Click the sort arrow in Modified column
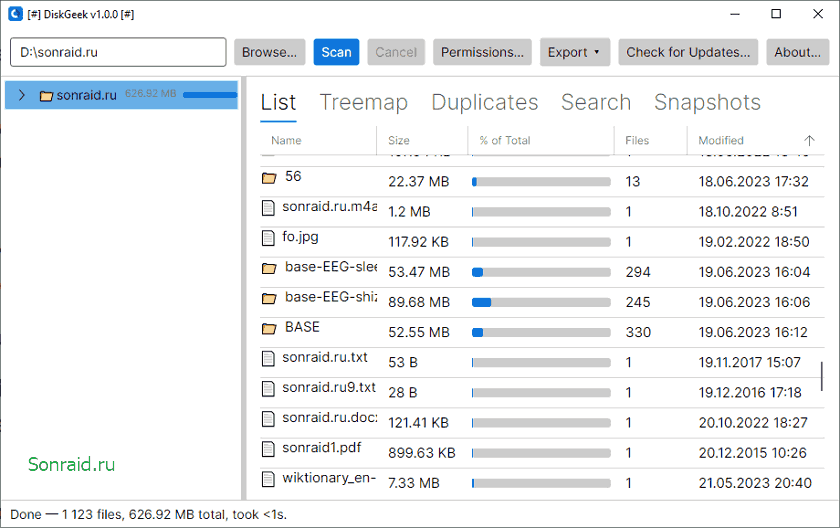 [809, 140]
